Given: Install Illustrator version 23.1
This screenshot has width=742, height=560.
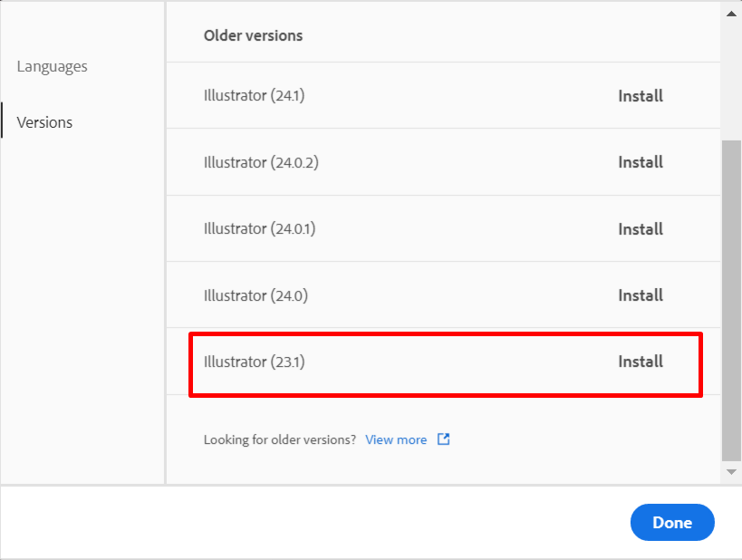Looking at the screenshot, I should (641, 362).
